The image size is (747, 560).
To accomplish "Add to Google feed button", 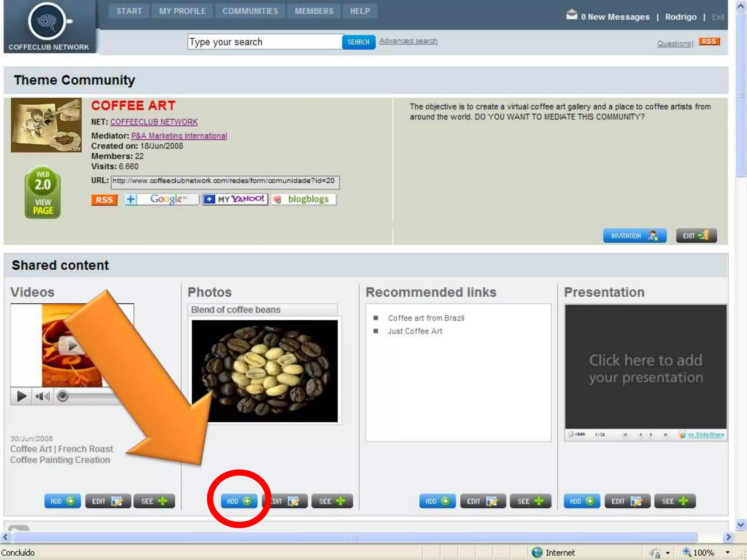I will pos(162,199).
